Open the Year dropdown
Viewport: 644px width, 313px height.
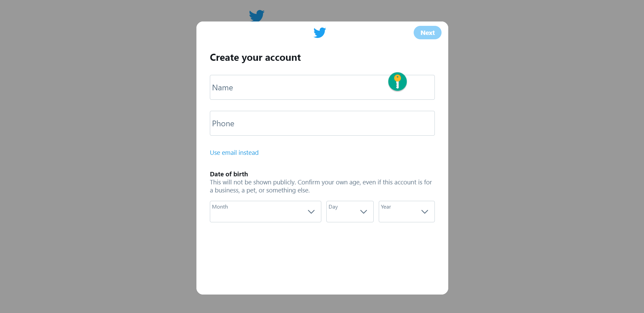[x=407, y=212]
